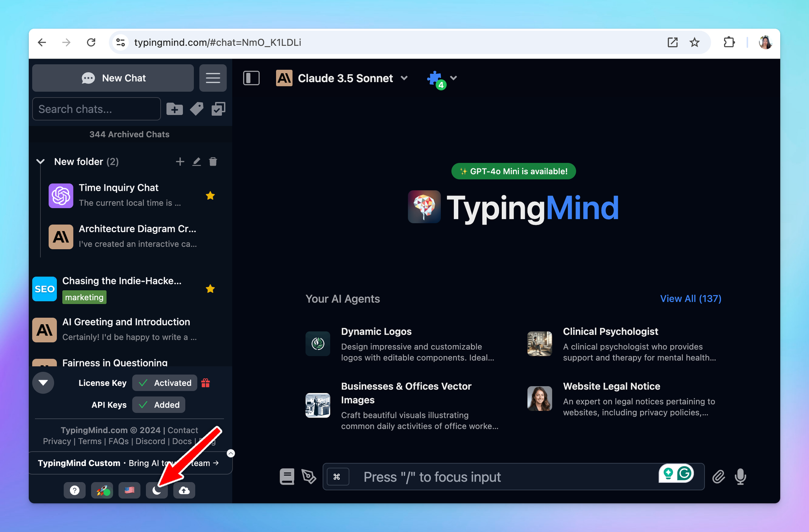The width and height of the screenshot is (809, 532).
Task: Open the help question-mark icon
Action: (75, 490)
